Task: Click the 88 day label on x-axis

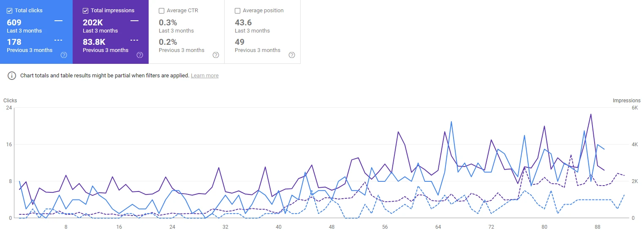Action: [598, 227]
